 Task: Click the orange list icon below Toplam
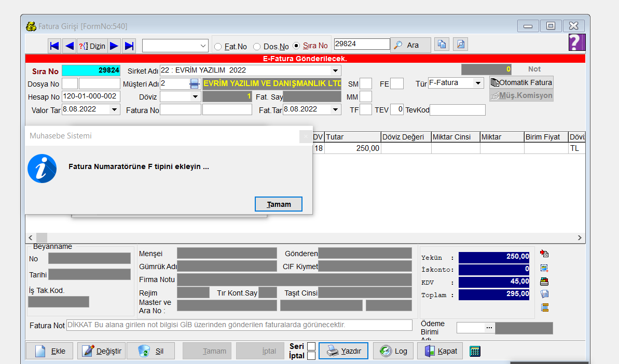click(545, 307)
